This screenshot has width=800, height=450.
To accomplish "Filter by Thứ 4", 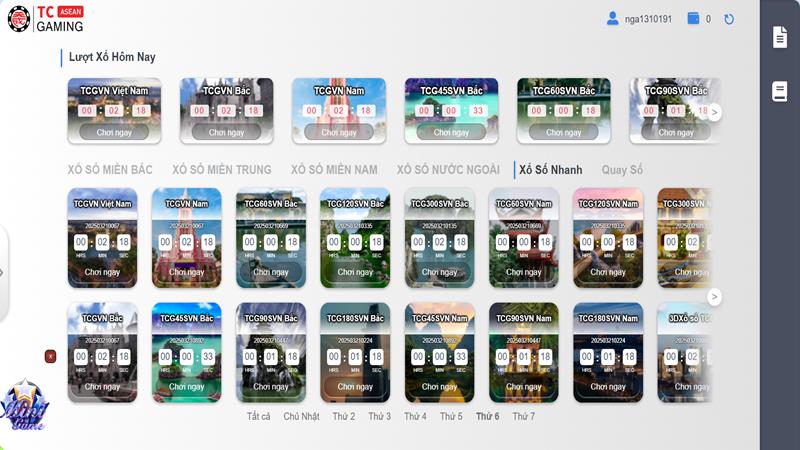I will coord(415,416).
